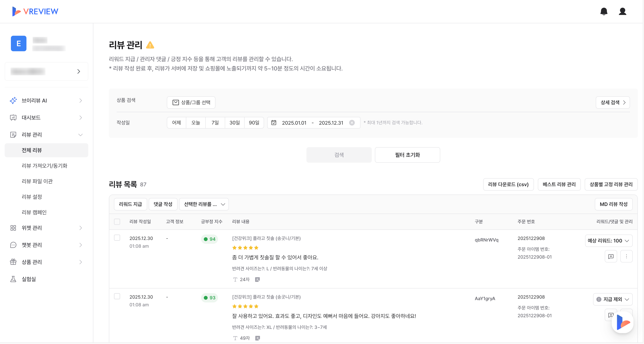This screenshot has width=644, height=344.
Task: Check the second review row checkbox
Action: point(117,296)
